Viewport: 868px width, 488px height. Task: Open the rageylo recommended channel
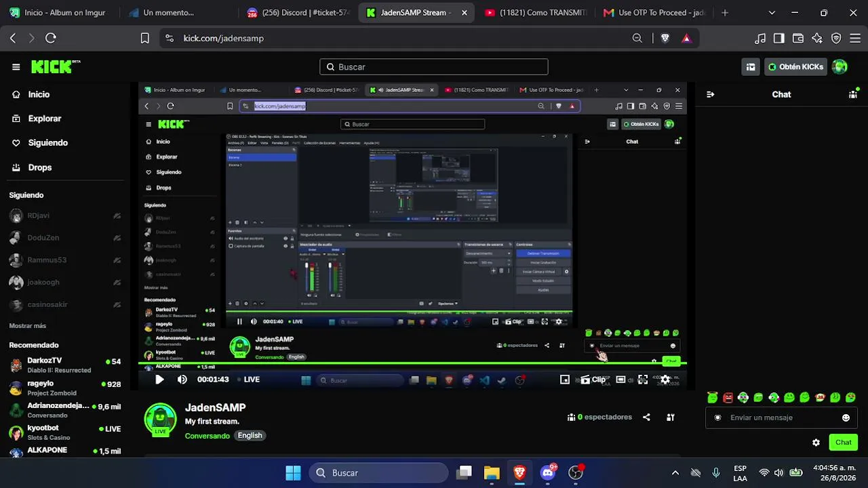point(65,388)
